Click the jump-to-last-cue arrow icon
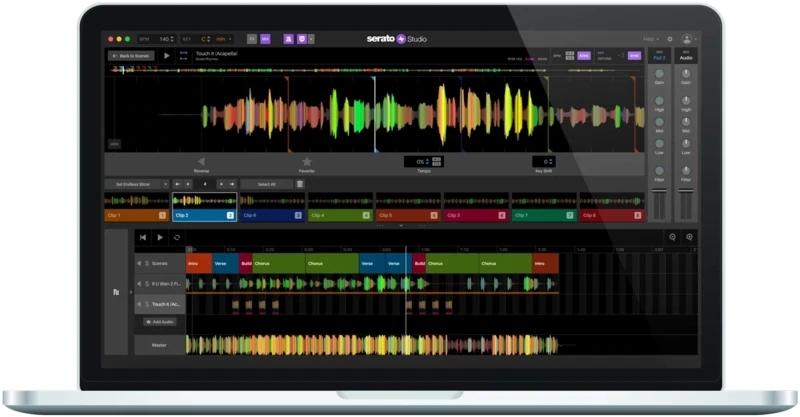Screen dimensions: 800x417 232,184
